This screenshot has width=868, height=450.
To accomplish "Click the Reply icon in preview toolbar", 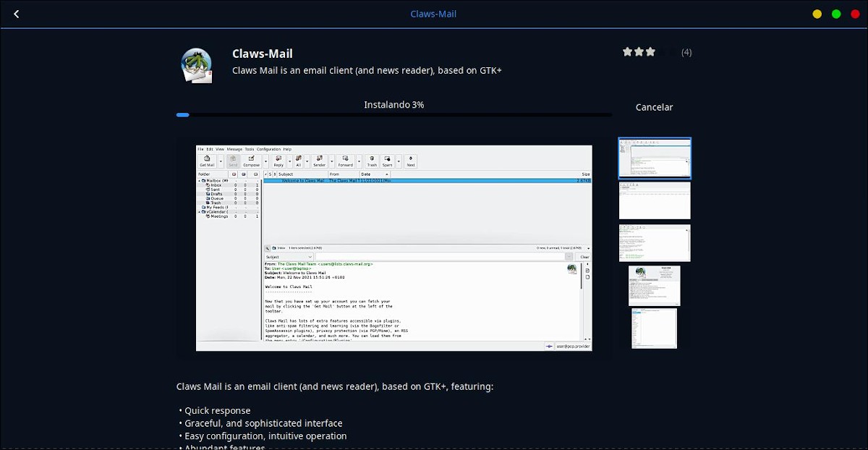I will point(278,160).
